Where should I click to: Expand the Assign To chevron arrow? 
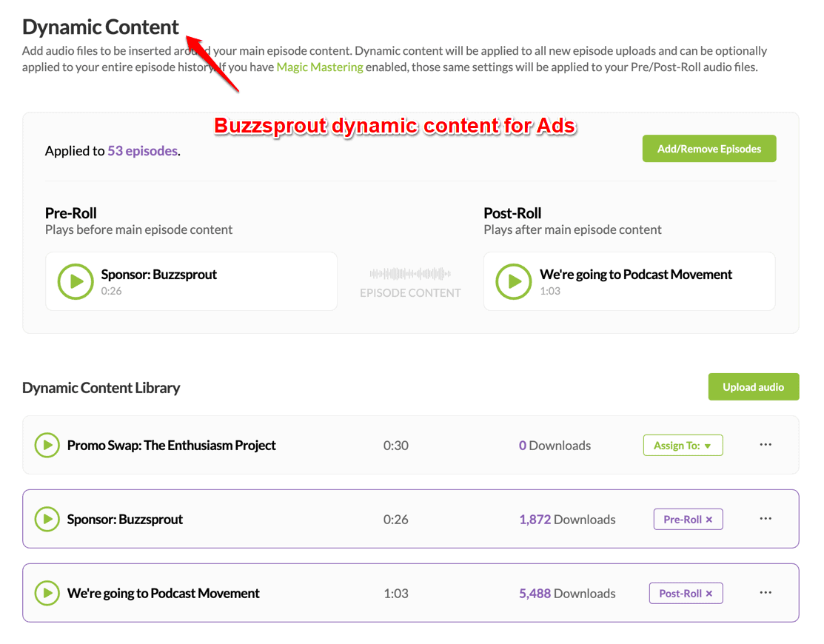[x=709, y=445]
